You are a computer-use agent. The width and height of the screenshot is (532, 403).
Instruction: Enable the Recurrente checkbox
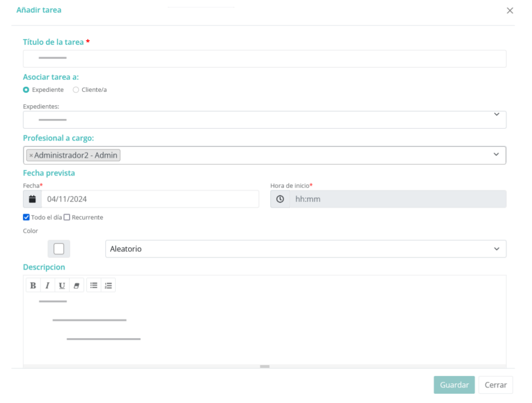66,217
